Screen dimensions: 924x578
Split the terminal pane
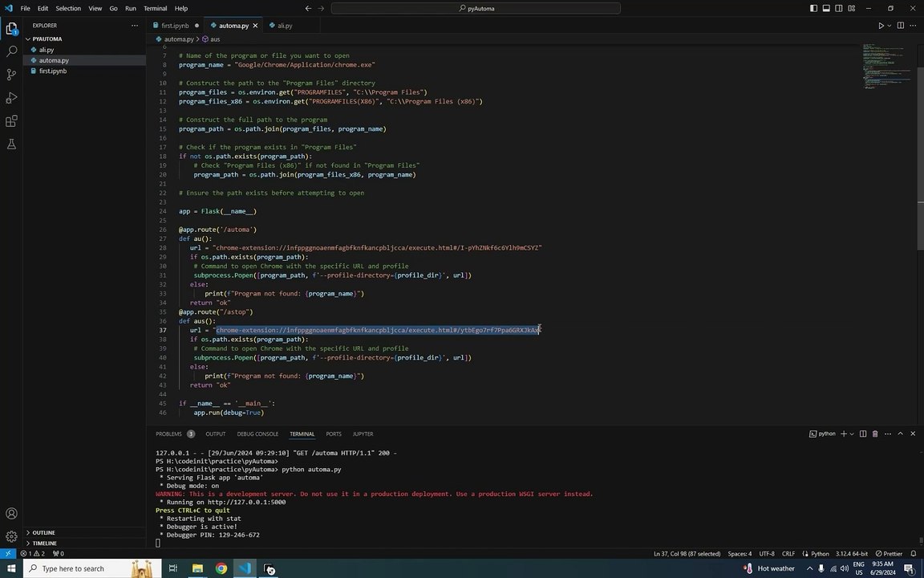pos(863,434)
